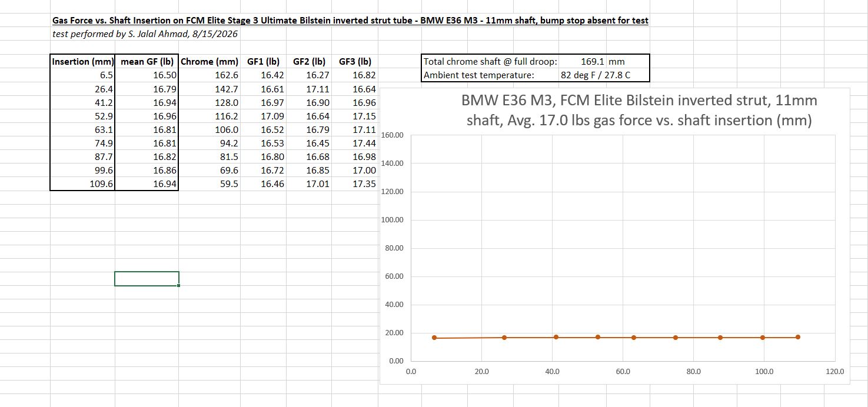Select the spreadsheet title cell about Gas Force
This screenshot has width=868, height=407.
pos(350,21)
